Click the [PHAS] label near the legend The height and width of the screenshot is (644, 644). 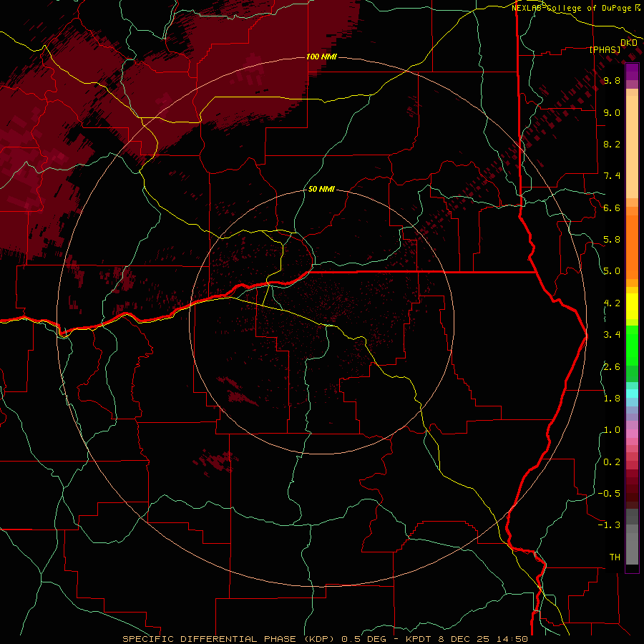pyautogui.click(x=605, y=49)
